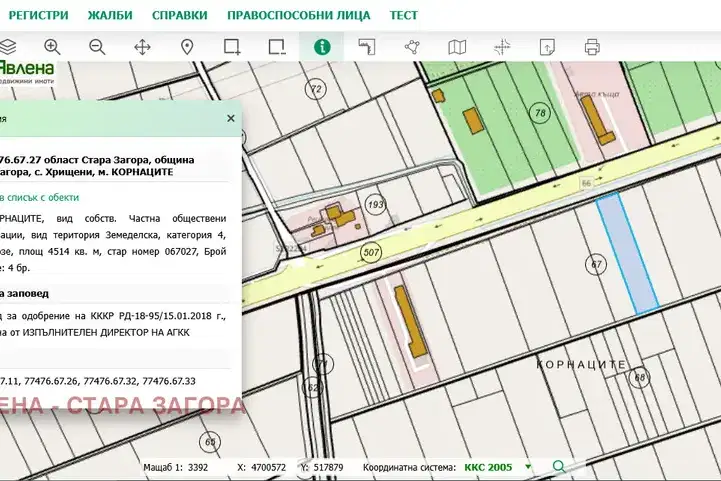This screenshot has width=721, height=481.
Task: Click parcel label 78 on map
Action: [540, 113]
